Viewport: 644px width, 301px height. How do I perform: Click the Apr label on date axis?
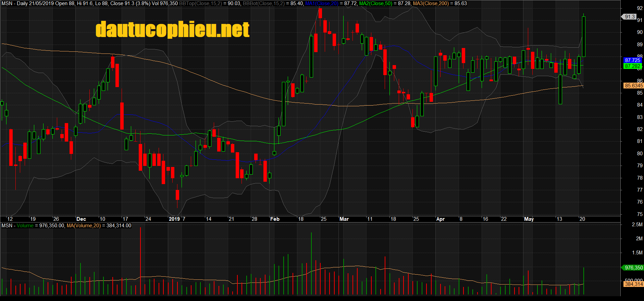440,219
